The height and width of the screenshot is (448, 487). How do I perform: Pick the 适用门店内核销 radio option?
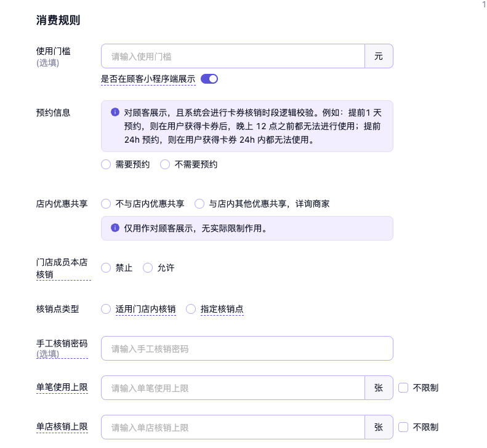pyautogui.click(x=106, y=309)
